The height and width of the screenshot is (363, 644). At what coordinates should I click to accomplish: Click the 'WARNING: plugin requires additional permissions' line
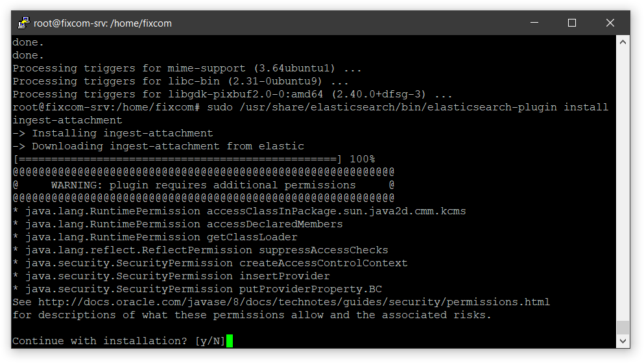[x=203, y=186]
